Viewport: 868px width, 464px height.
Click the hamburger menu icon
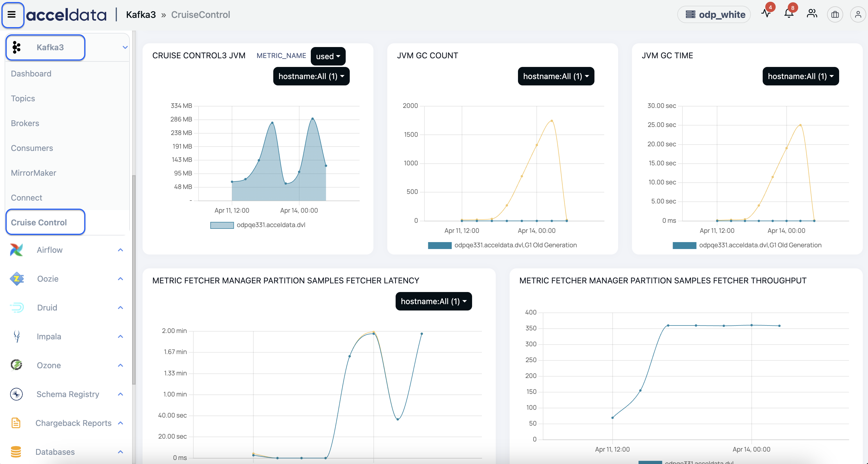click(x=12, y=14)
